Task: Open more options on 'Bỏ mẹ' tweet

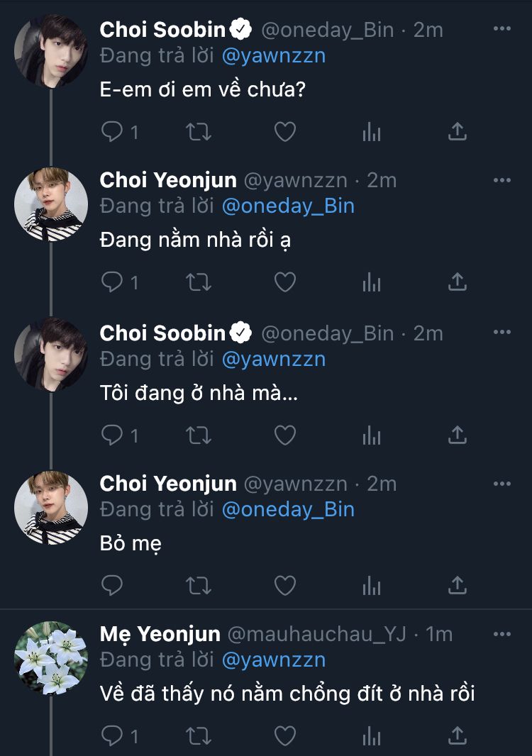Action: [x=501, y=484]
